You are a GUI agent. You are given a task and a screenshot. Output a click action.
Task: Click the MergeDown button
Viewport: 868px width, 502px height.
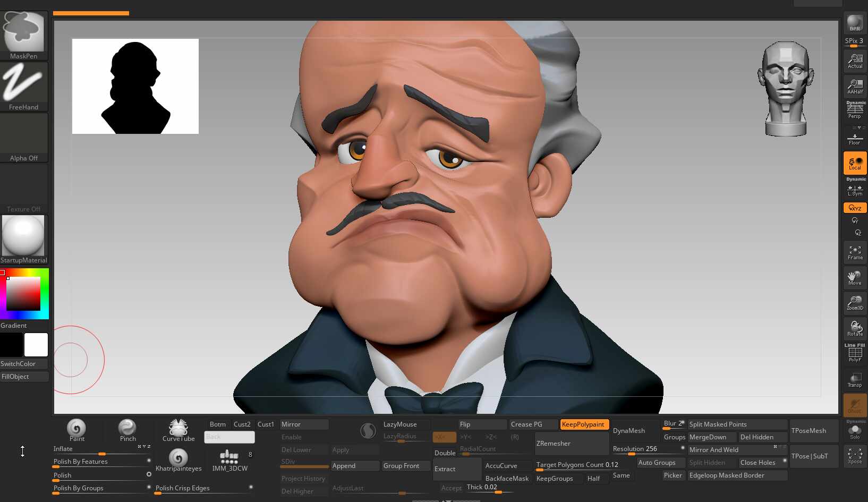pyautogui.click(x=712, y=437)
